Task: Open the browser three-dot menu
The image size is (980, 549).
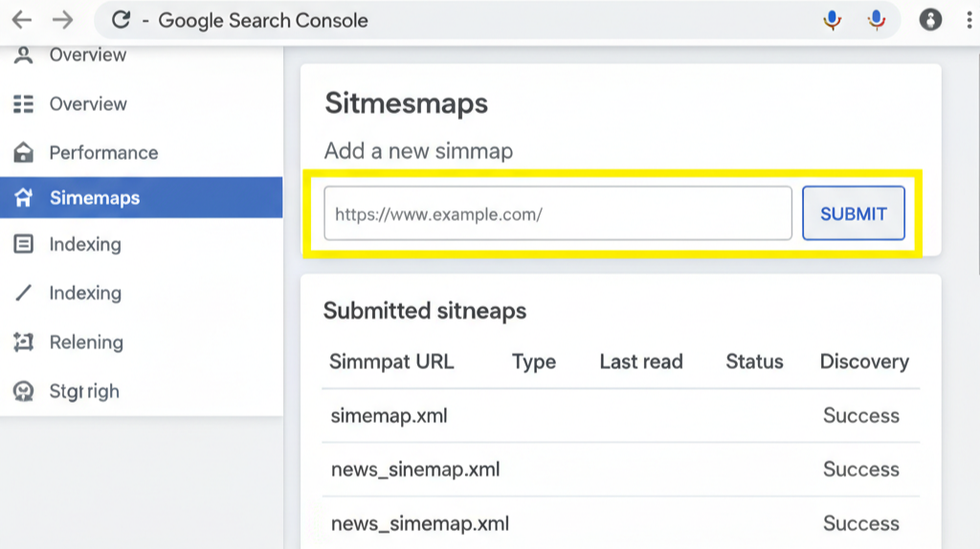Action: coord(969,20)
